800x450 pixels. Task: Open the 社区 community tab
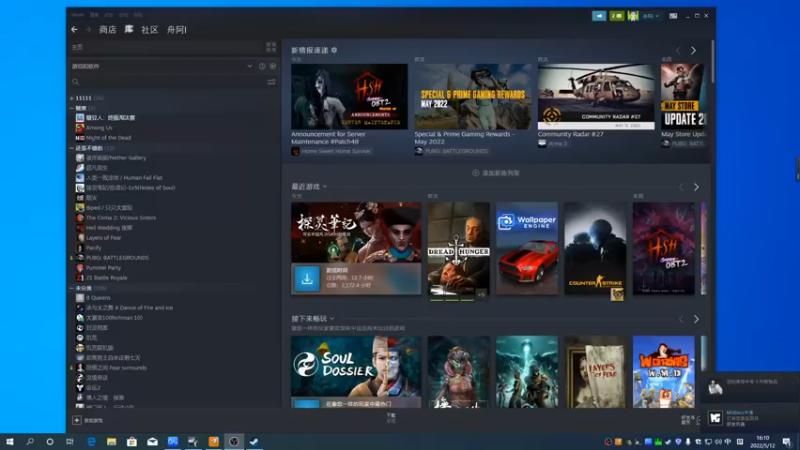149,30
